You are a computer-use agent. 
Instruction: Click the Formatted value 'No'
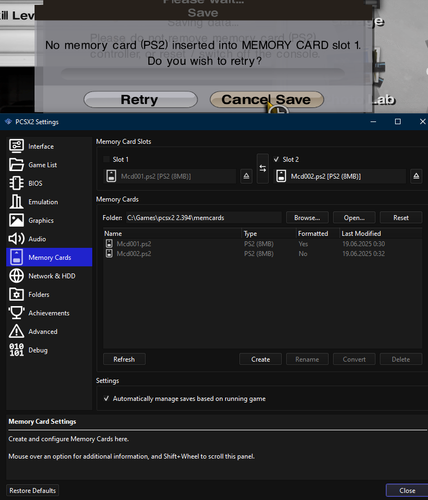303,254
